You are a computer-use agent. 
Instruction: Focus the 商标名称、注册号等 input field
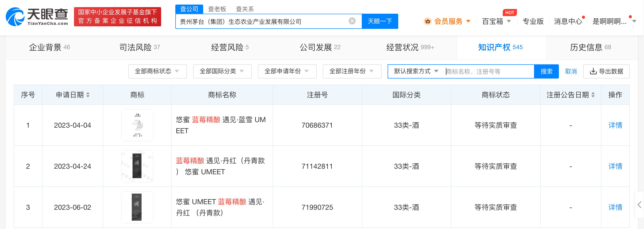click(489, 71)
